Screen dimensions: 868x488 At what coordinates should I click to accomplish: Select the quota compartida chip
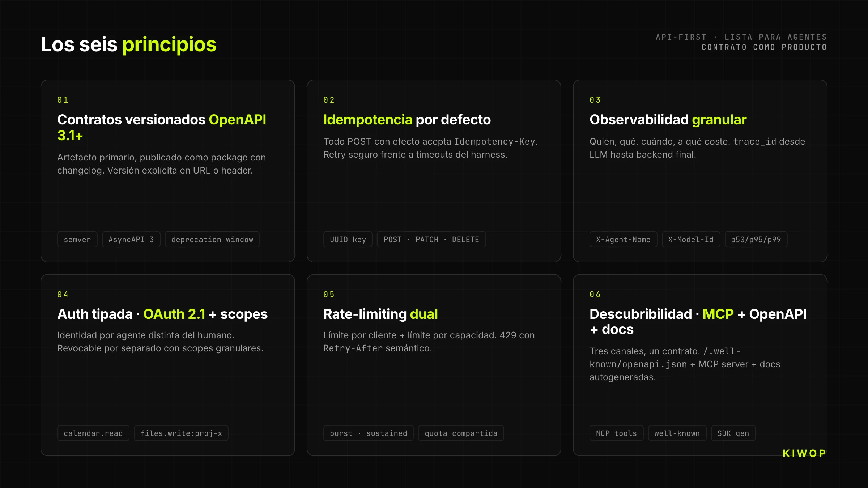click(x=461, y=433)
